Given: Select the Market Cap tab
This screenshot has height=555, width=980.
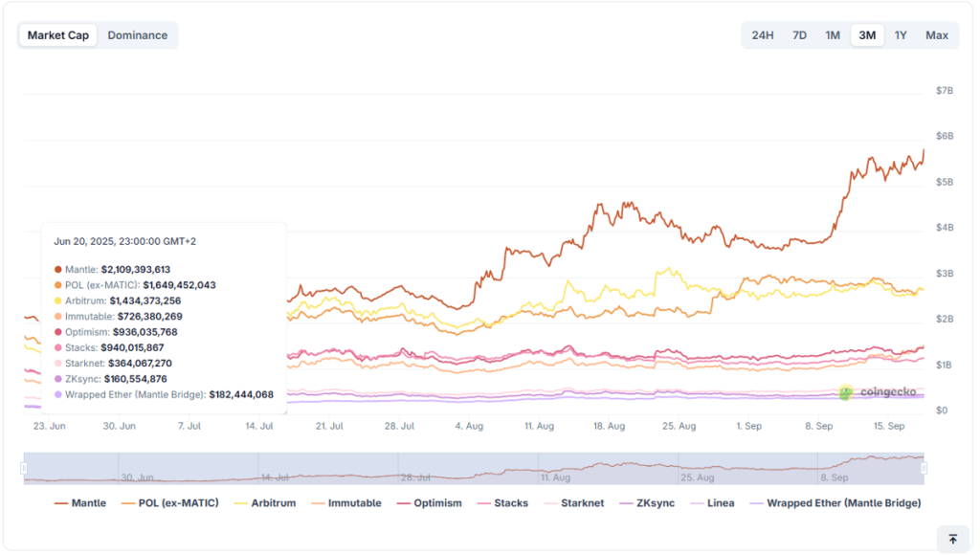Looking at the screenshot, I should (57, 34).
